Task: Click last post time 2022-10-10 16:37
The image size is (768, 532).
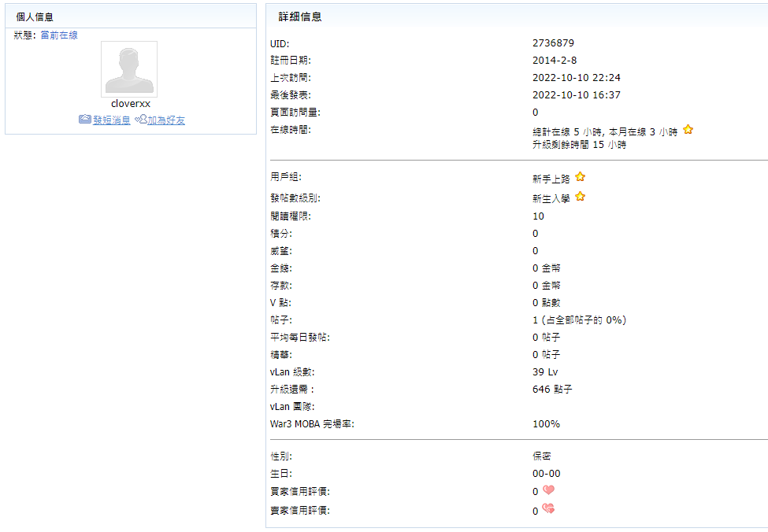Action: click(x=577, y=95)
